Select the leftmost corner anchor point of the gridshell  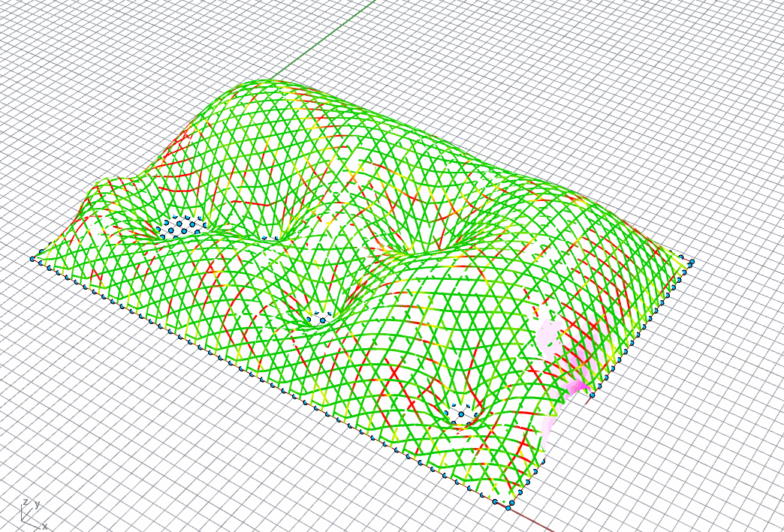point(32,259)
